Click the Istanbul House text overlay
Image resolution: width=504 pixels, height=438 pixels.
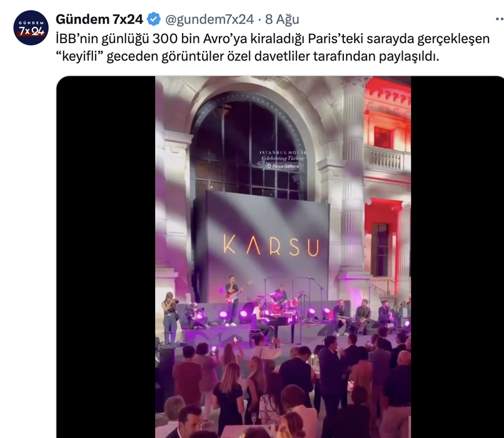point(283,152)
